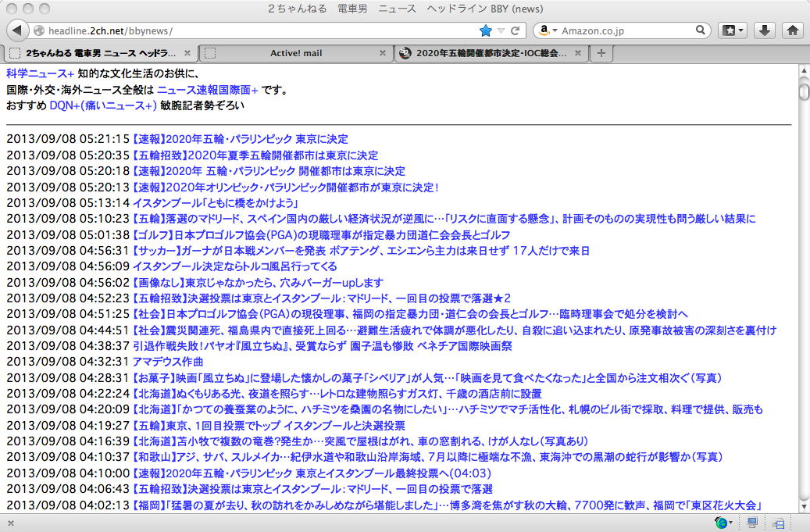Open the 科学ニュース+ link

pyautogui.click(x=41, y=74)
